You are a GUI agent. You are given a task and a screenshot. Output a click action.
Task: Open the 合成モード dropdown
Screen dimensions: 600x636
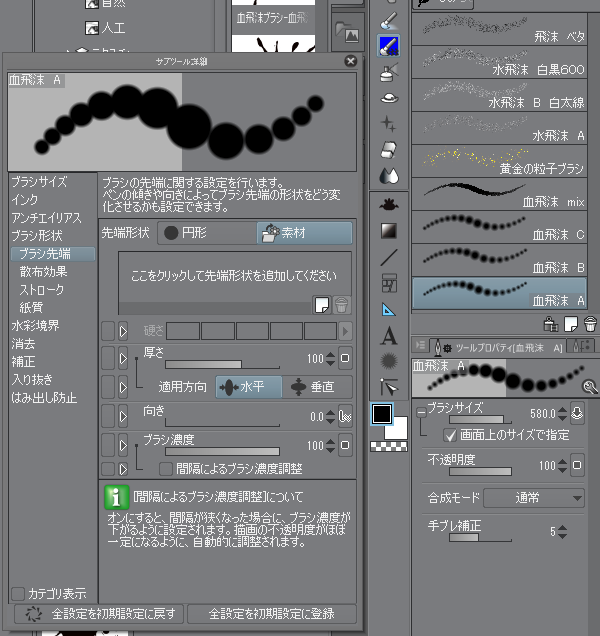pos(535,498)
